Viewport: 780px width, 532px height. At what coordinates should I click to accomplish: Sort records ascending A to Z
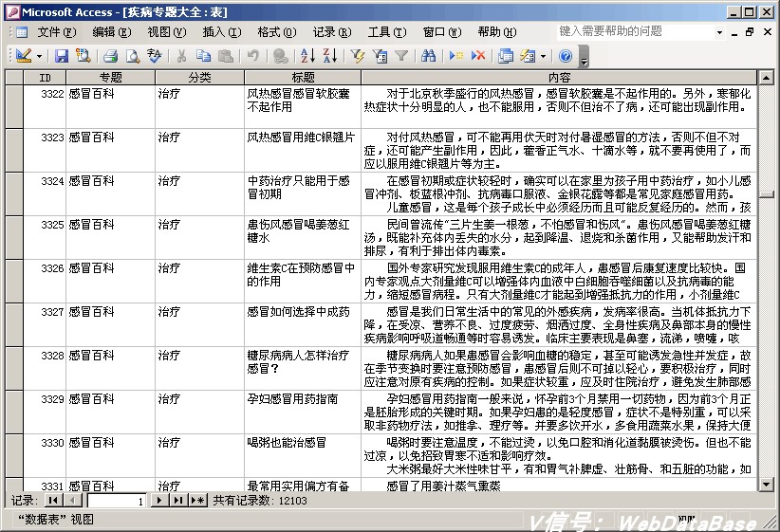point(308,56)
